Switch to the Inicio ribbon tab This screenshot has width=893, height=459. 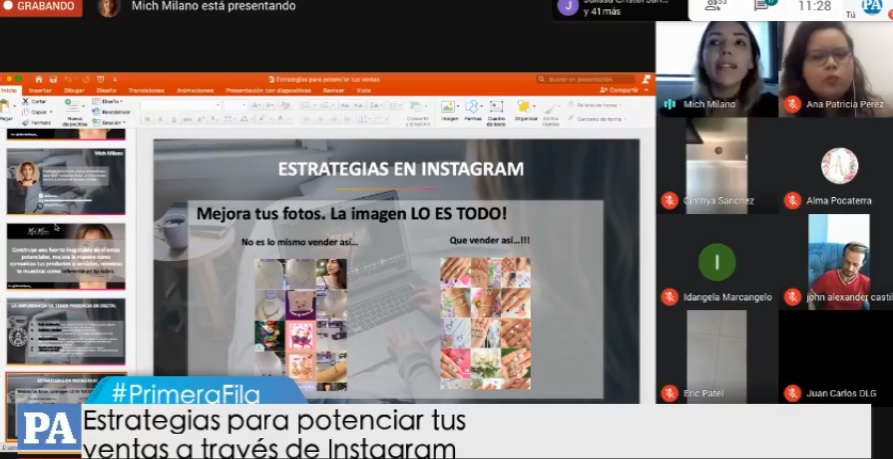pyautogui.click(x=9, y=90)
